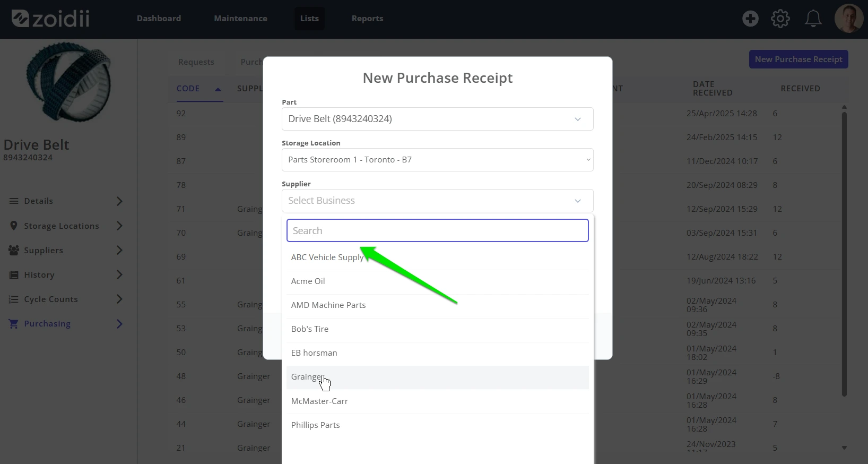The width and height of the screenshot is (868, 464).
Task: Click received value -8
Action: click(776, 376)
